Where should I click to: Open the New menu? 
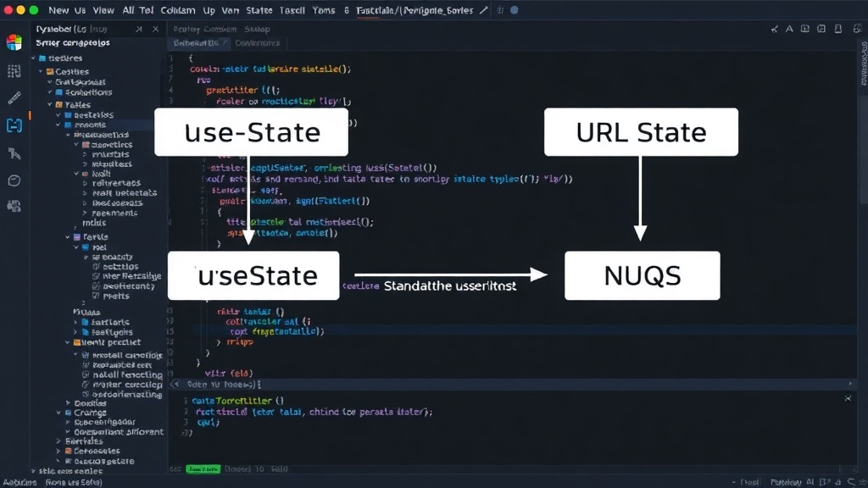pos(58,10)
